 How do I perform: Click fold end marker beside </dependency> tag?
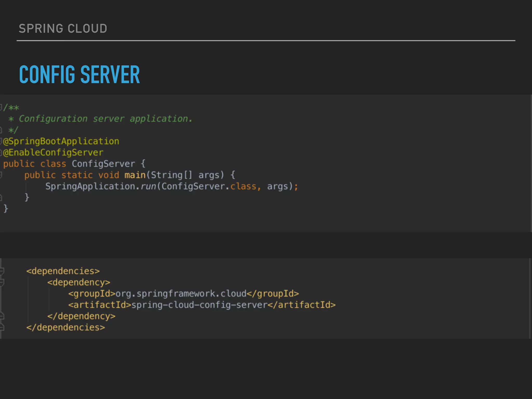(x=2, y=316)
